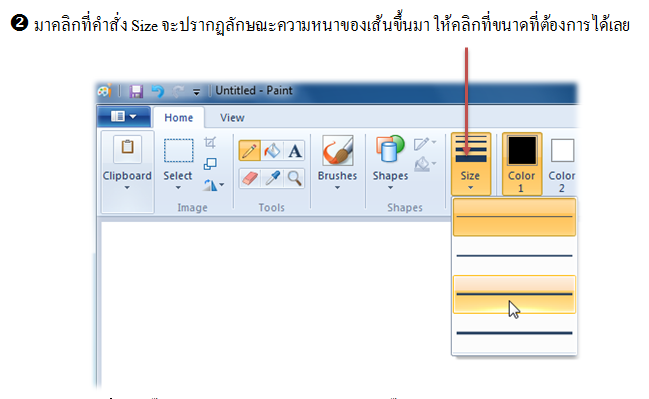Switch to the Home tab

point(178,118)
